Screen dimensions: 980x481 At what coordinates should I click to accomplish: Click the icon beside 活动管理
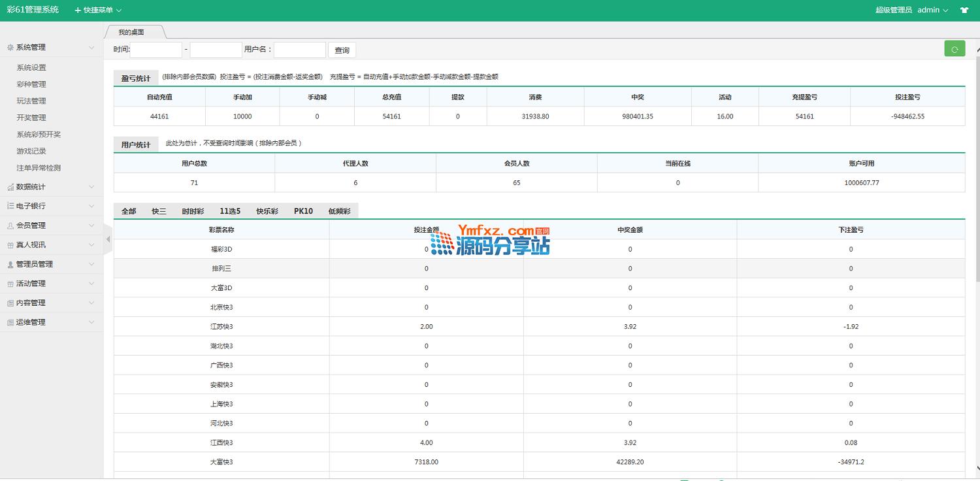pos(10,284)
